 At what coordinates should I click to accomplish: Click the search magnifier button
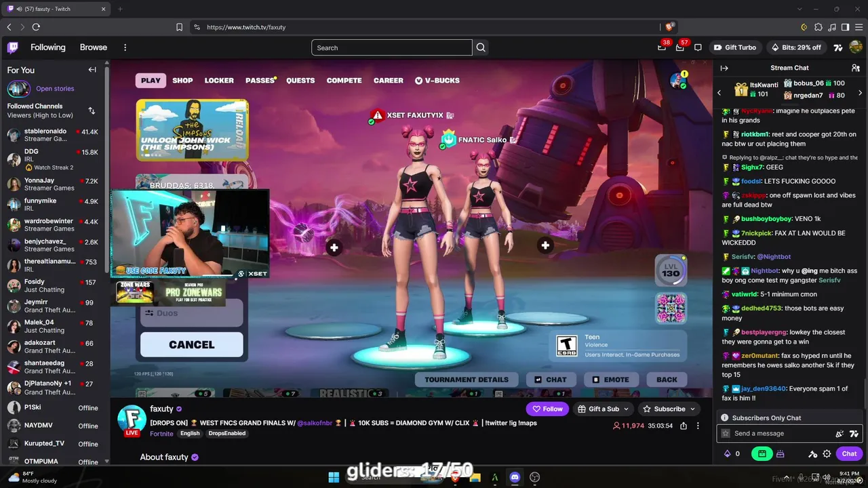coord(481,47)
